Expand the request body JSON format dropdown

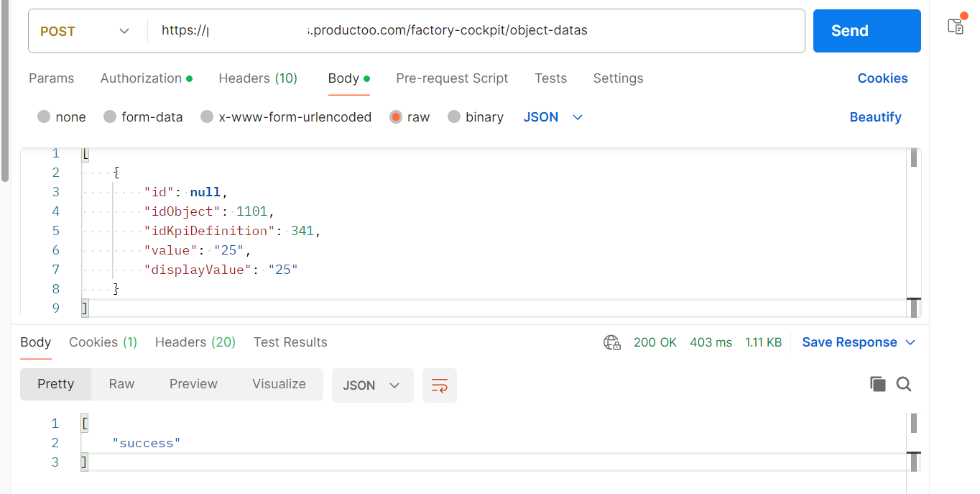553,117
